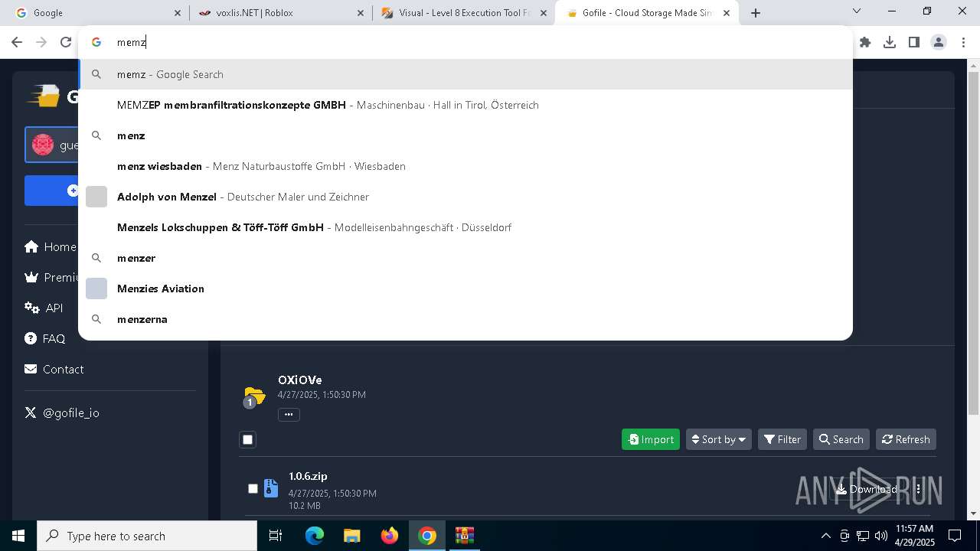Screen dimensions: 980x551
Task: Open the network icon in system tray
Action: (x=863, y=536)
